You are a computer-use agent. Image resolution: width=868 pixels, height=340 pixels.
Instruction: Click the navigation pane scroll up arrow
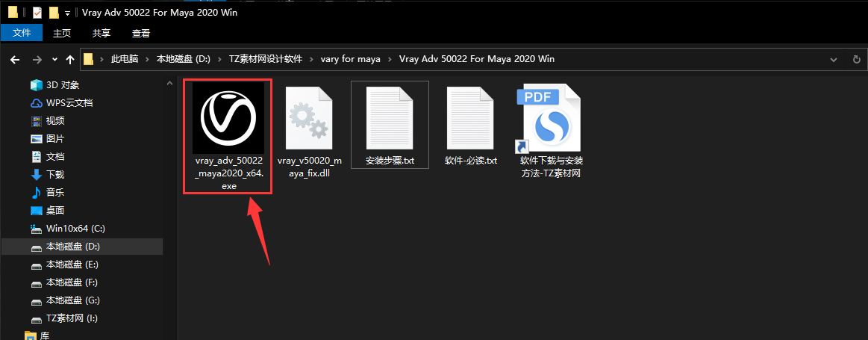(170, 83)
